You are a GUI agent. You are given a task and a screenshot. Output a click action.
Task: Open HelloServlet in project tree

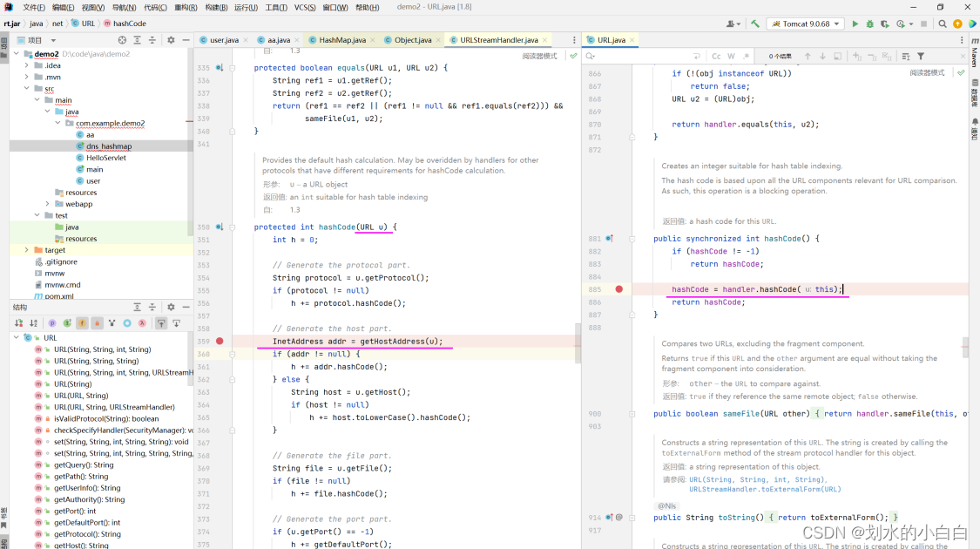tap(106, 158)
